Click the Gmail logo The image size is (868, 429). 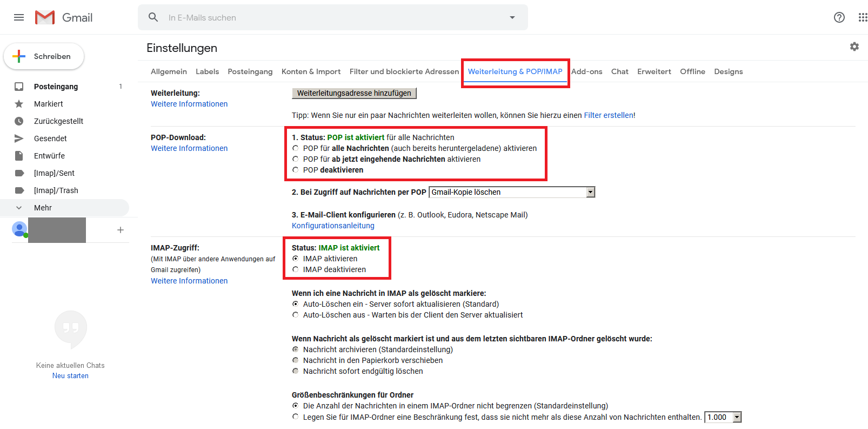[x=64, y=17]
